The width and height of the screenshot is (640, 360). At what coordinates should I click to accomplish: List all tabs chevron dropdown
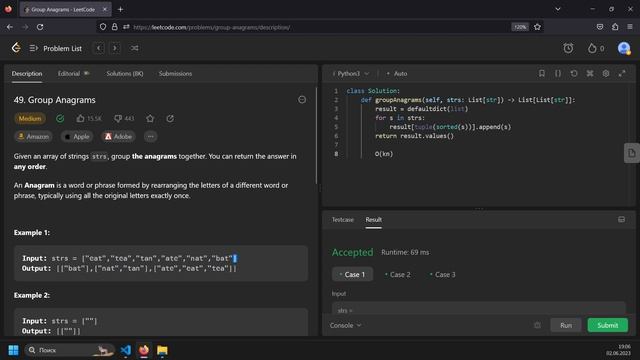tap(558, 9)
